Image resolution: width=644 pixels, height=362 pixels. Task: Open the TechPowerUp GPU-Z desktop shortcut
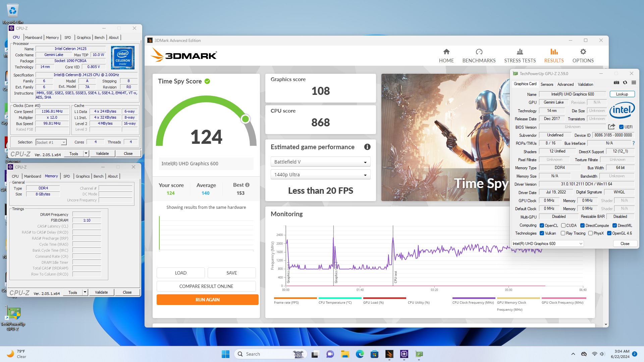13,318
